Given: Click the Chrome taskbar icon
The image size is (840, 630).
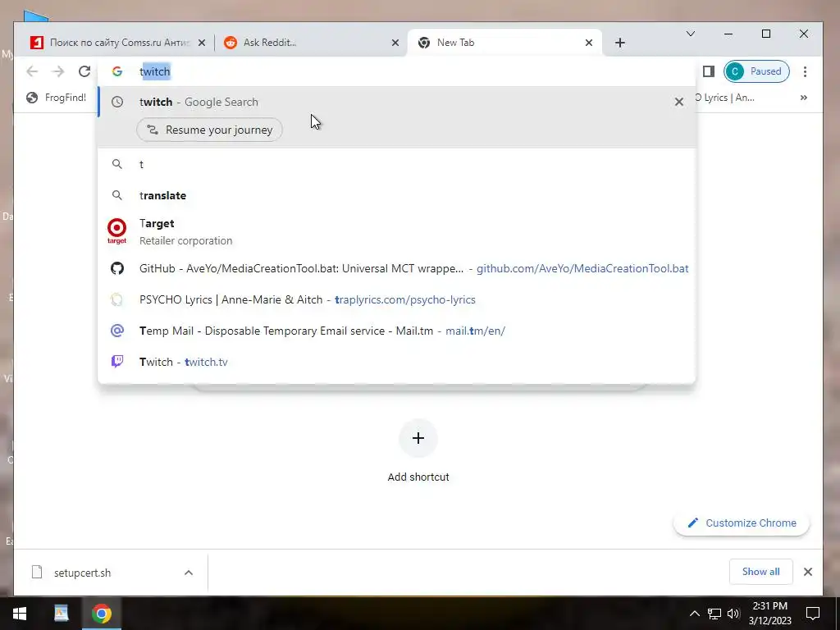Looking at the screenshot, I should (101, 614).
